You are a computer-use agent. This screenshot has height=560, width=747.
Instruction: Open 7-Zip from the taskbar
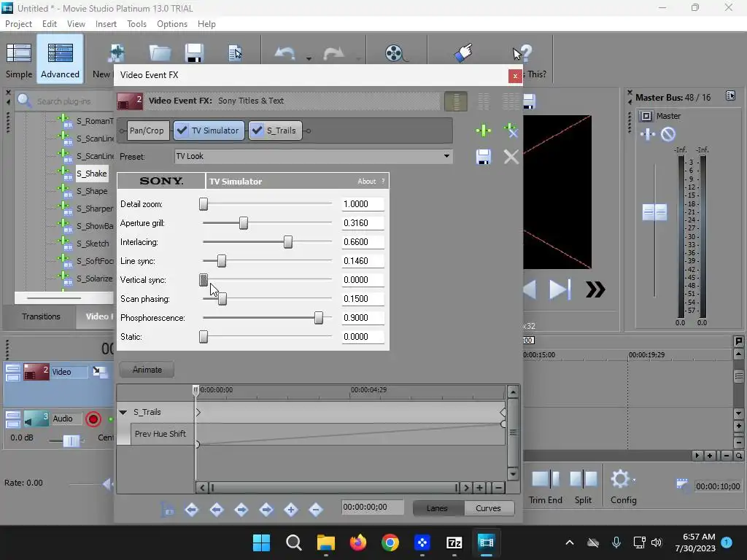[x=454, y=542]
